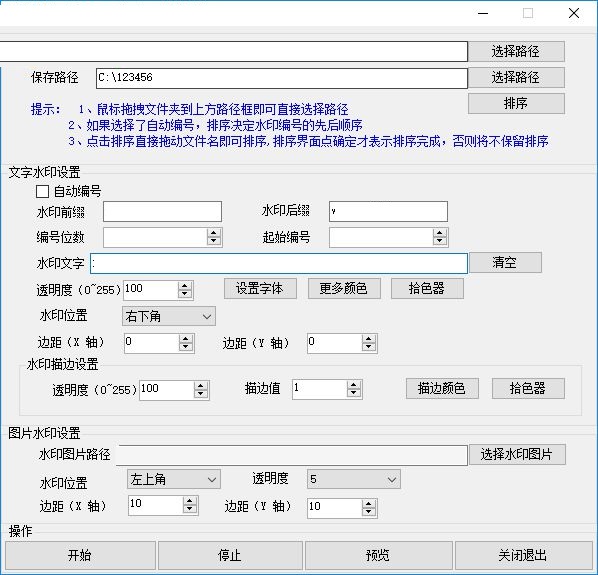This screenshot has width=598, height=575.
Task: Increase image watermark 边距 Y 轴 up arrow
Action: point(369,504)
